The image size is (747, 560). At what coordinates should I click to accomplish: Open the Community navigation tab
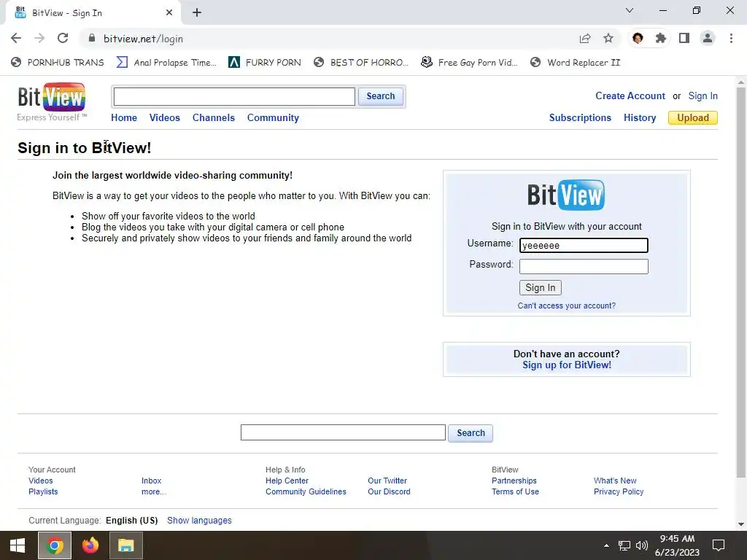273,117
